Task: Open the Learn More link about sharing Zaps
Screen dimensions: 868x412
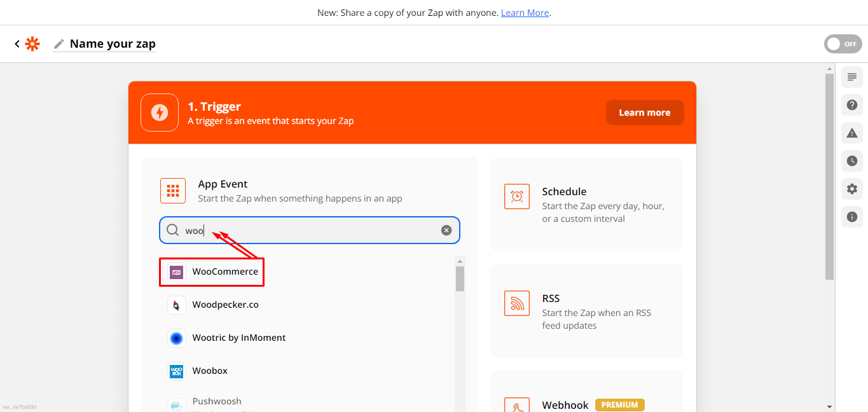Action: pyautogui.click(x=524, y=12)
